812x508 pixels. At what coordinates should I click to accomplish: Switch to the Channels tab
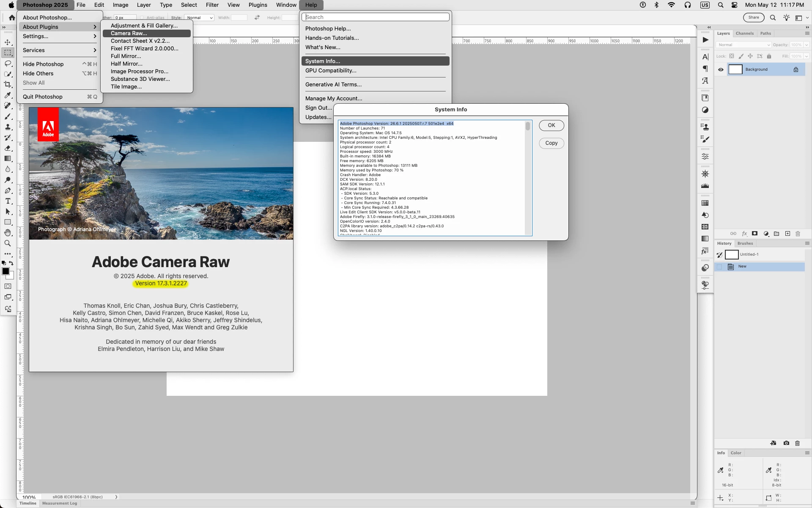[x=744, y=33]
